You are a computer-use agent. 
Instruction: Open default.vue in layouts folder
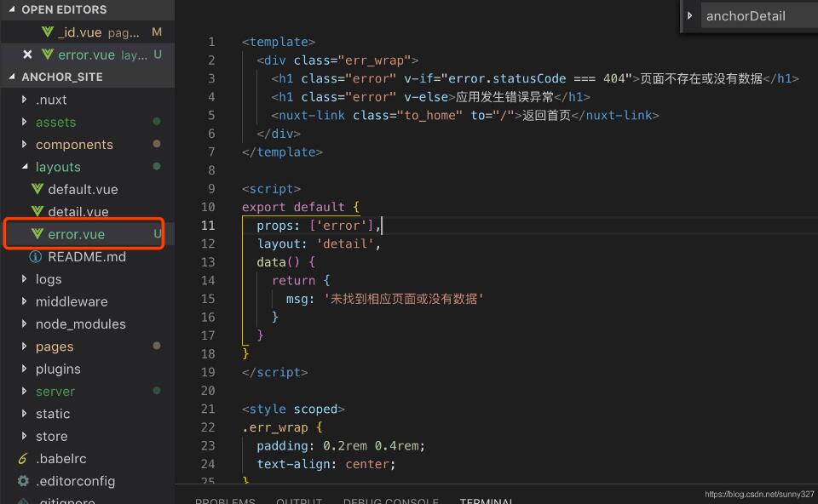click(83, 189)
